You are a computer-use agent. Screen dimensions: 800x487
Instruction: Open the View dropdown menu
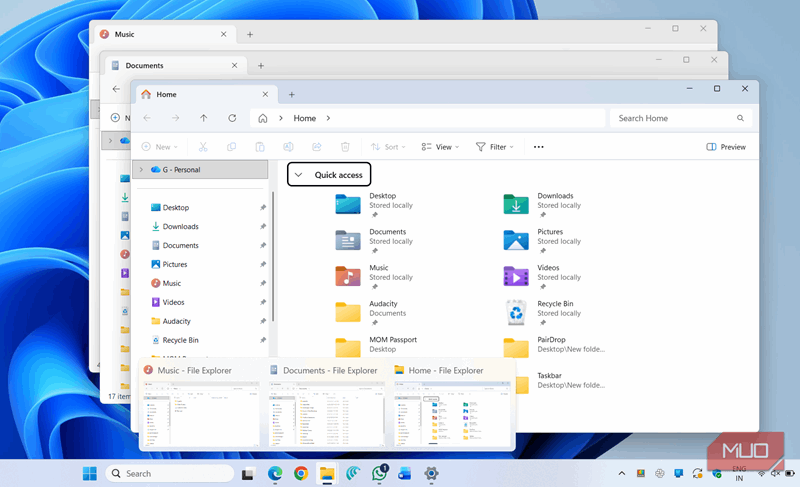tap(440, 147)
